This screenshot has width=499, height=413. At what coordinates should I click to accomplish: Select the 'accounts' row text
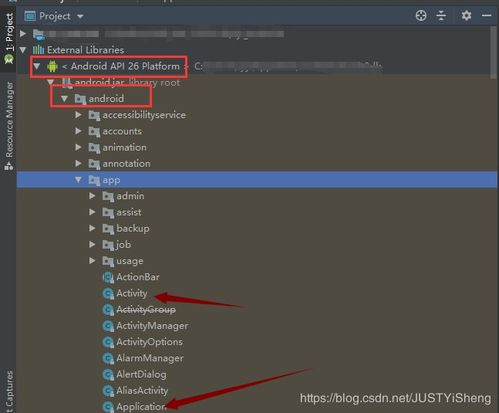point(122,131)
